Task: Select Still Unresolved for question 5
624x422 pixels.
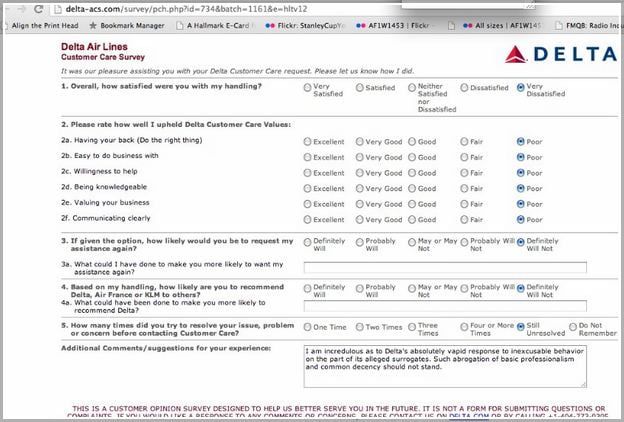Action: click(521, 327)
